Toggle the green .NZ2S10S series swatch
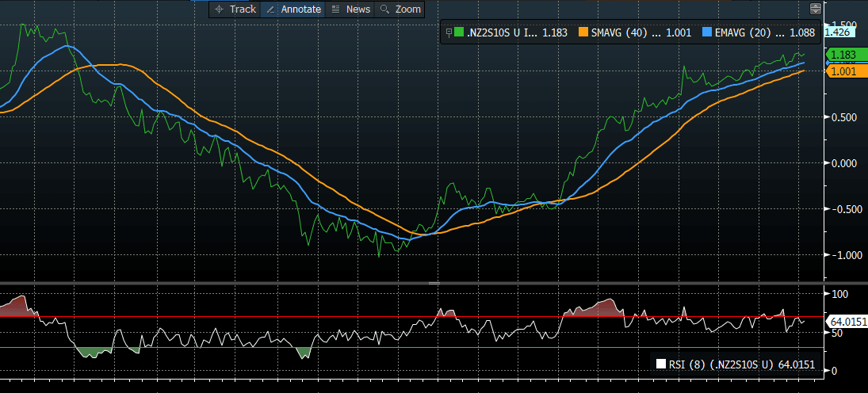 click(460, 32)
